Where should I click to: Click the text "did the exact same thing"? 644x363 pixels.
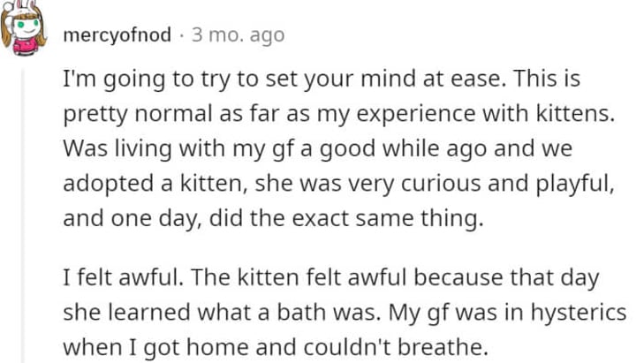(346, 218)
